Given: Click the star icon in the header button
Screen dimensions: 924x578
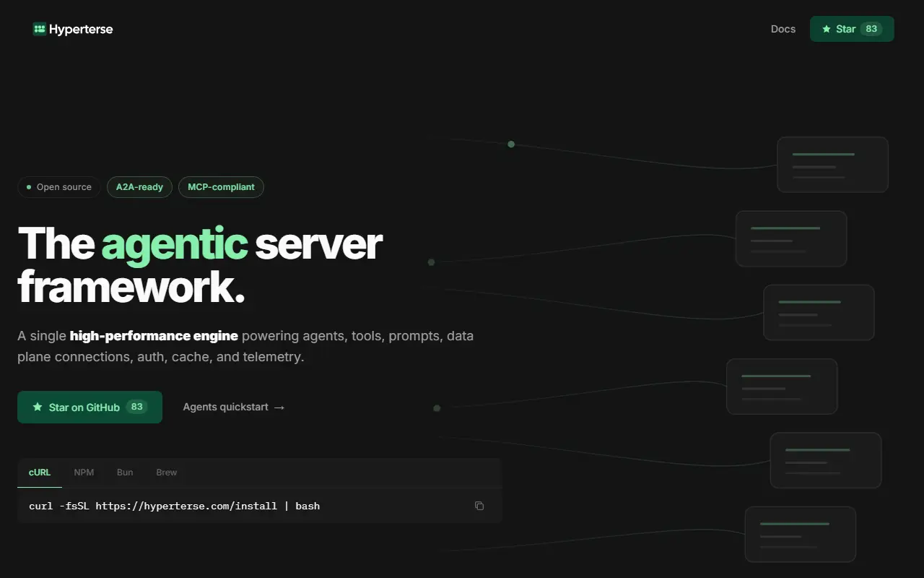Looking at the screenshot, I should pos(827,29).
